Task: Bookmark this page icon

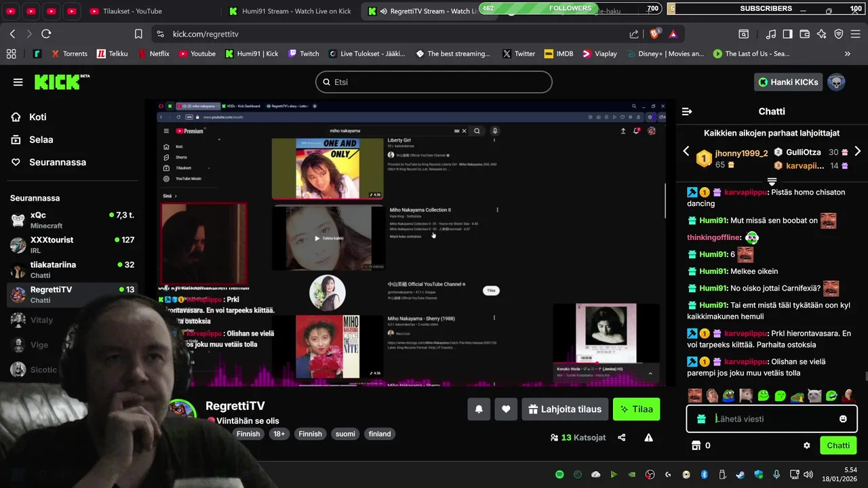Action: (x=138, y=34)
